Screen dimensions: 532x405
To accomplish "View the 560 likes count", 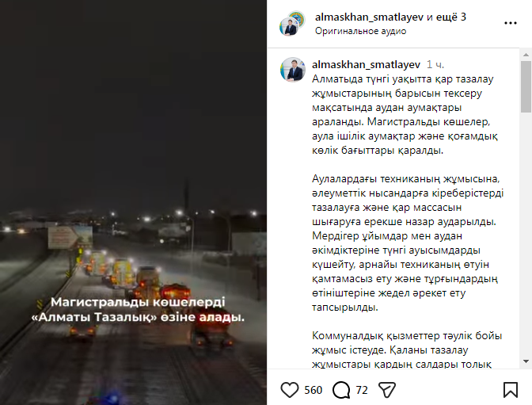I will tap(313, 390).
